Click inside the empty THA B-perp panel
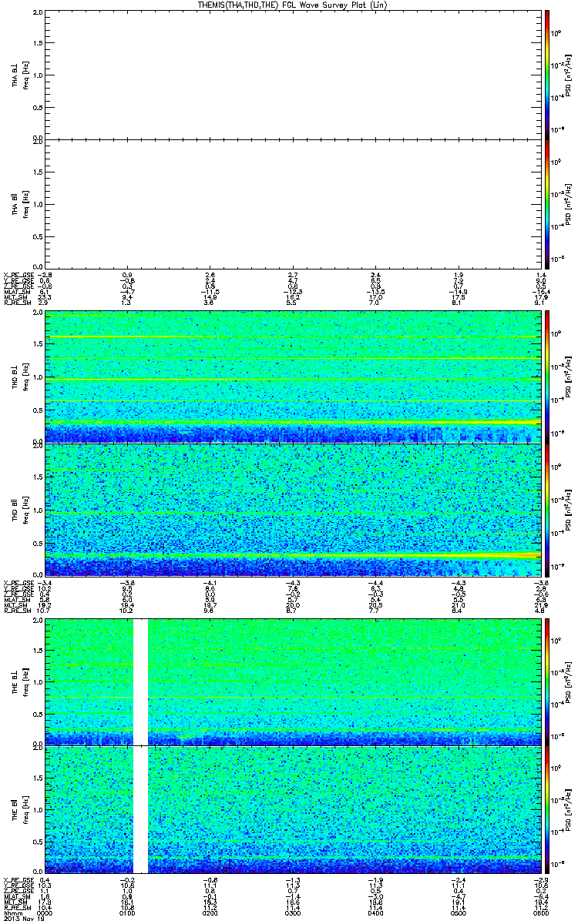This screenshot has height=924, width=578. 293,75
